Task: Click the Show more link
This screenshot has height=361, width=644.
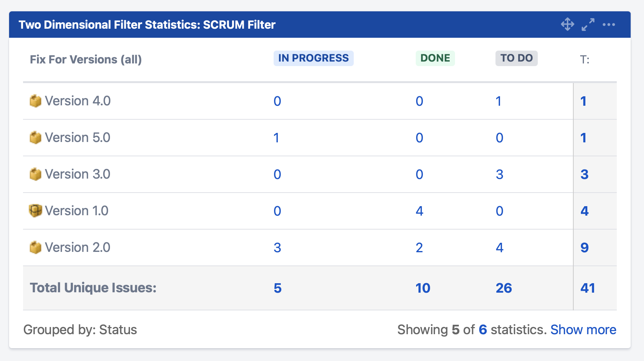Action: (x=583, y=330)
